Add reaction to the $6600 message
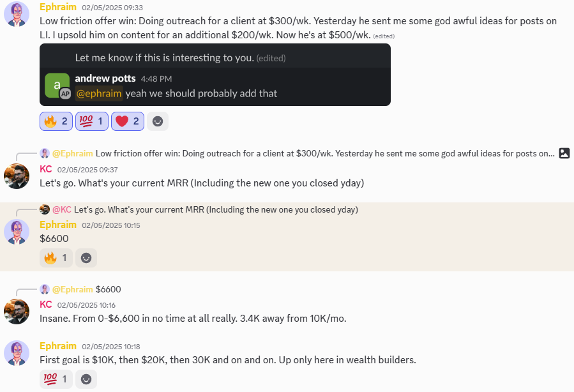 [86, 258]
